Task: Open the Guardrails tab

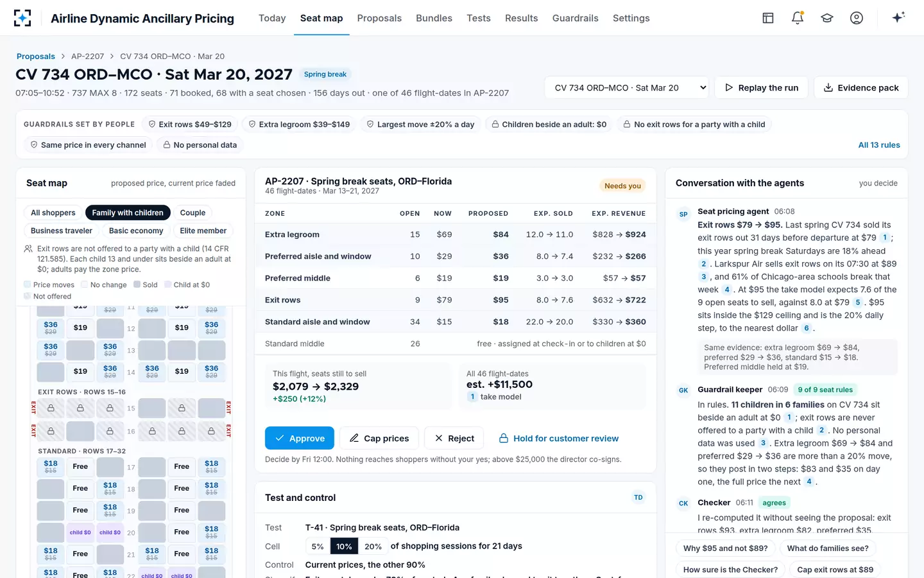Action: pos(576,18)
